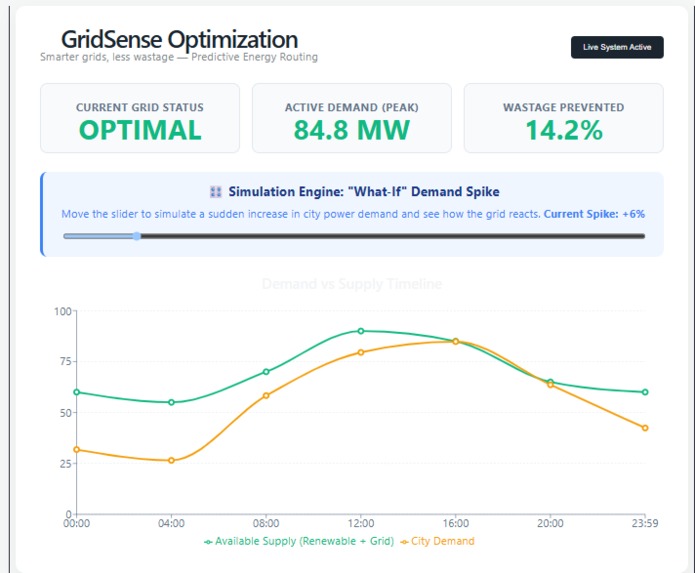The image size is (695, 573).
Task: Click the 84.8 MW active demand value
Action: (352, 130)
